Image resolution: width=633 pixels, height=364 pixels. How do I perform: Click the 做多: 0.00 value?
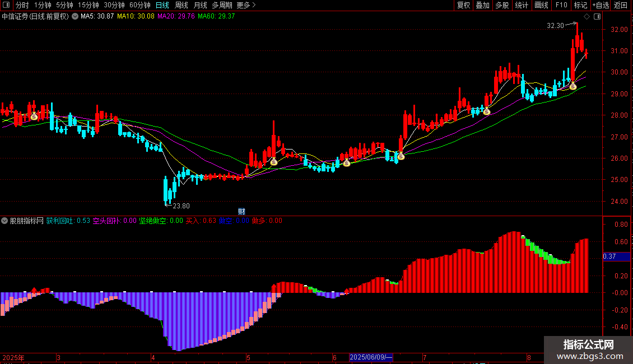267,221
